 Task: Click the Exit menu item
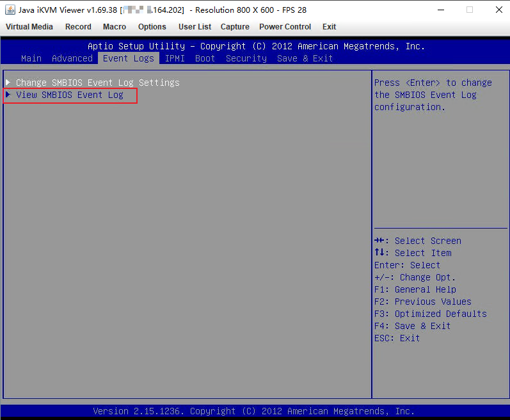coord(329,27)
